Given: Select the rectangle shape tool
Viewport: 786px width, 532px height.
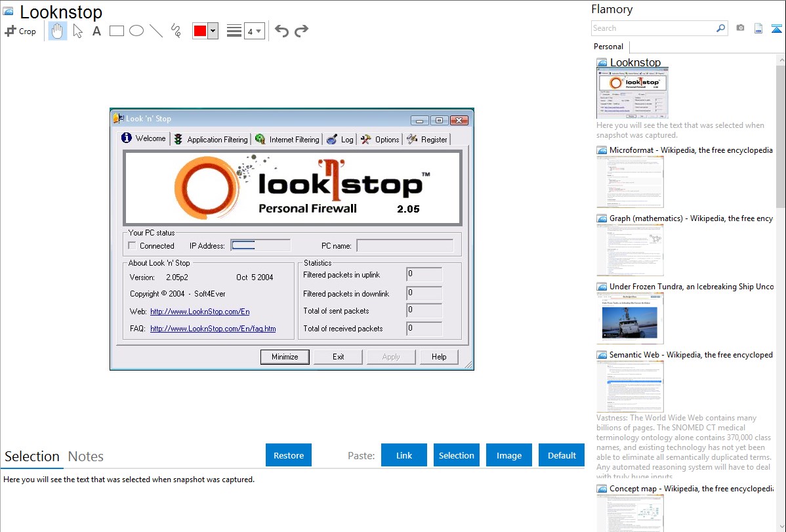Looking at the screenshot, I should click(117, 31).
